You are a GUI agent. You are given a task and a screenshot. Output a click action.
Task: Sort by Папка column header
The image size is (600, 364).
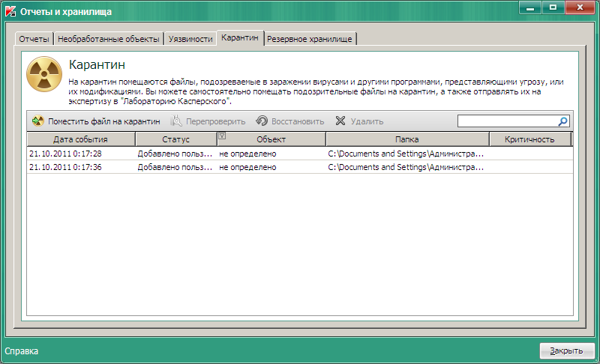pos(407,139)
